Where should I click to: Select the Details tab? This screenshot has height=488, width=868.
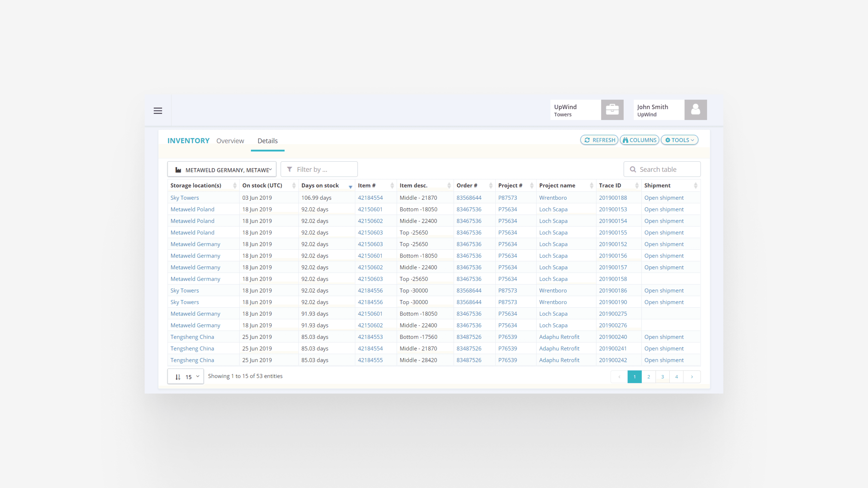tap(268, 141)
